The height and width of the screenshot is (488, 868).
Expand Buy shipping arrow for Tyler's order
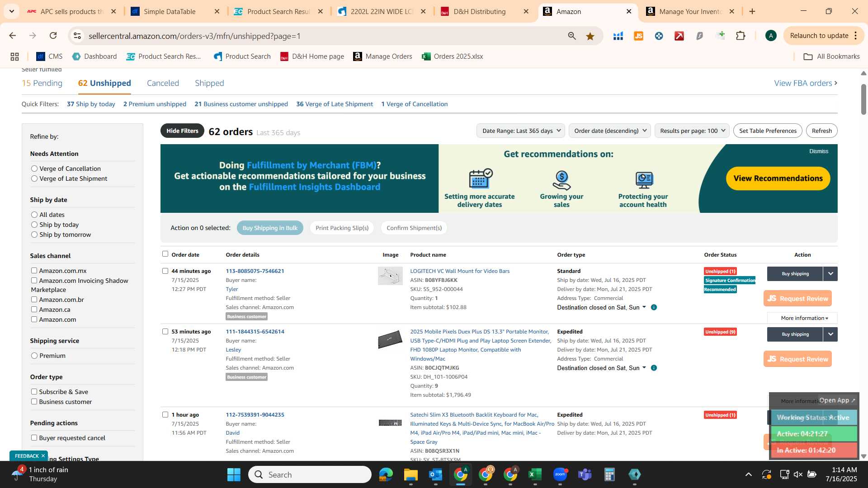(830, 274)
